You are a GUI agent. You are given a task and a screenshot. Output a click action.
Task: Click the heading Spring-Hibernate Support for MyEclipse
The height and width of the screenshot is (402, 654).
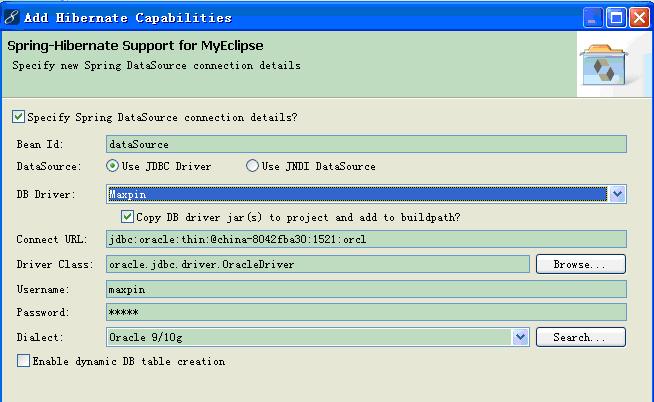[x=135, y=45]
